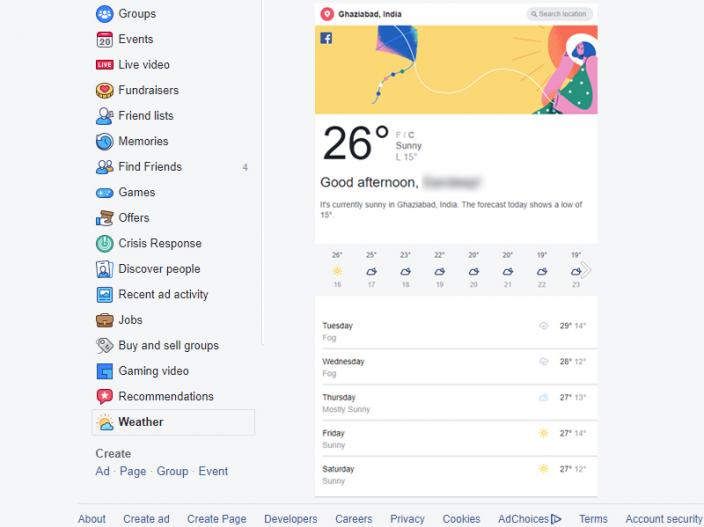Click the Events calendar icon
Screen dimensions: 704x527
(x=104, y=40)
